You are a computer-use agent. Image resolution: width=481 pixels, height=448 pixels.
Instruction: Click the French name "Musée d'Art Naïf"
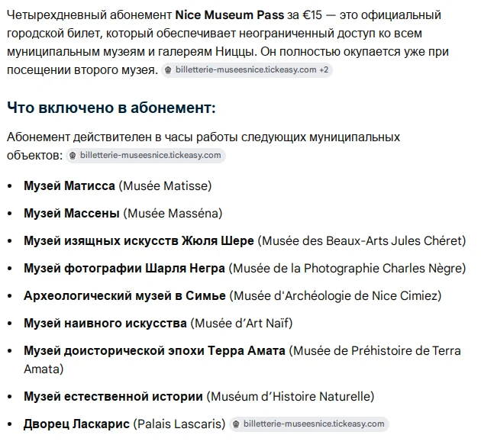241,323
